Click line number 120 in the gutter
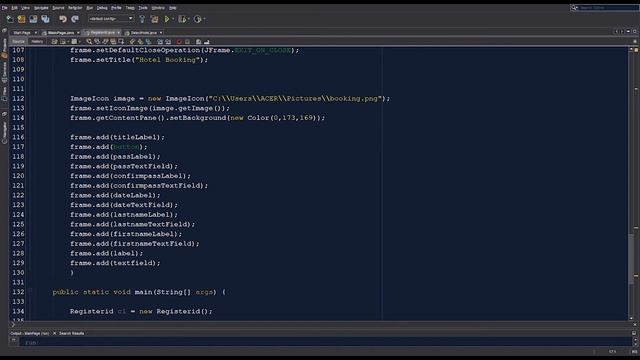The height and width of the screenshot is (360, 640). coord(18,176)
